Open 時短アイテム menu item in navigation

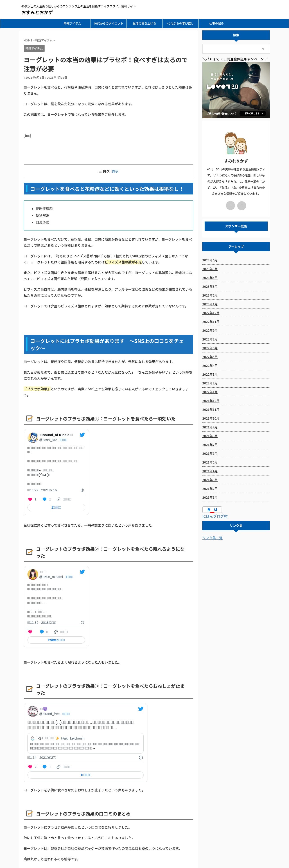(72, 24)
